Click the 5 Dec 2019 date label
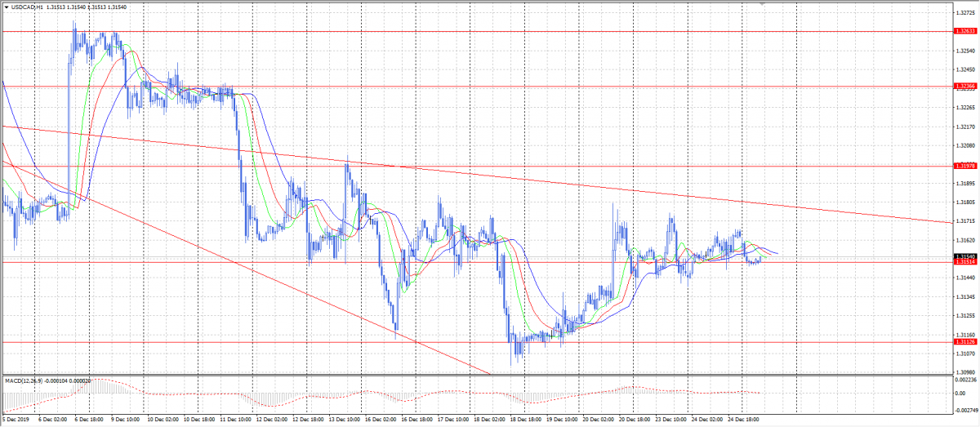This screenshot has width=980, height=427. coord(16,419)
